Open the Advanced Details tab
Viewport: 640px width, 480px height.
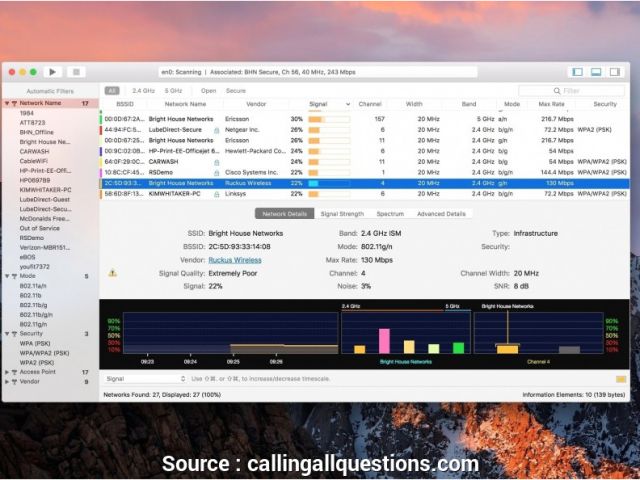441,214
